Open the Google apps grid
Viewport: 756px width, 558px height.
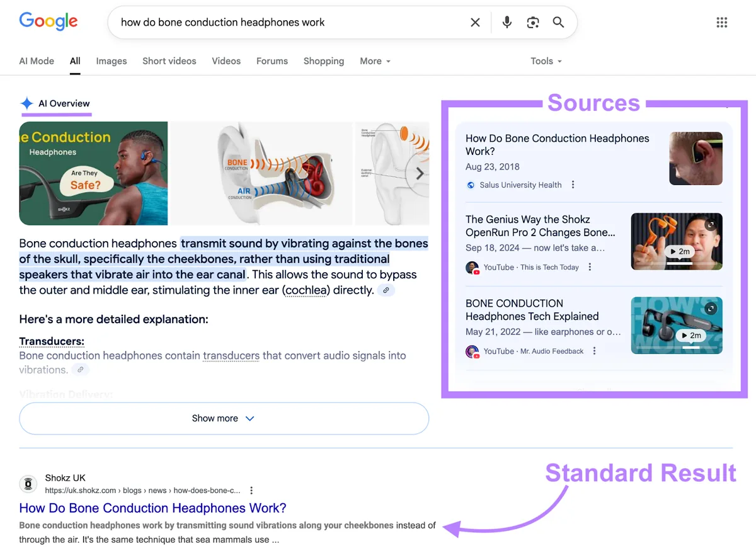pos(722,23)
